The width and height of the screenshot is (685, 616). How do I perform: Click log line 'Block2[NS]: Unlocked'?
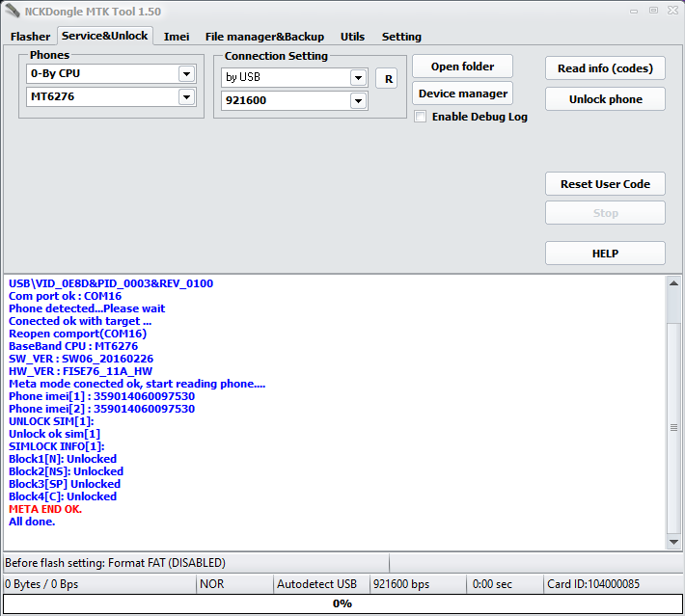click(66, 471)
